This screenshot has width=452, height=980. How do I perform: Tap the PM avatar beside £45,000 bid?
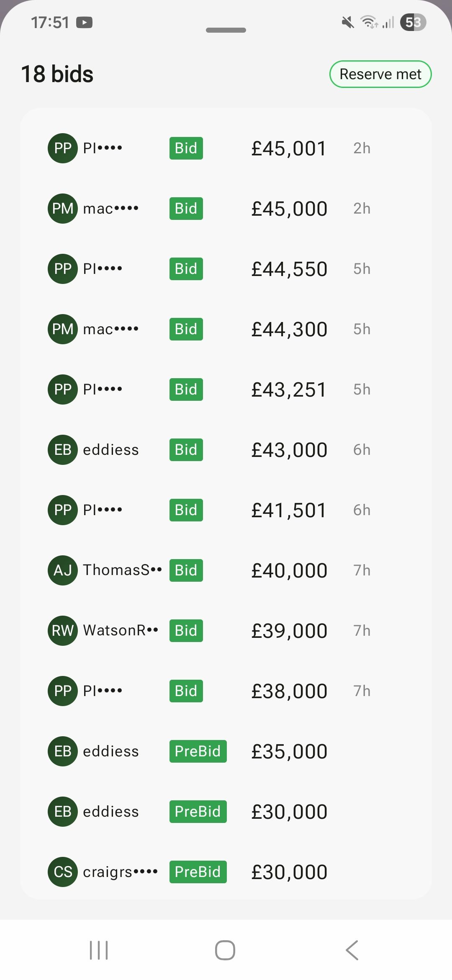point(63,209)
